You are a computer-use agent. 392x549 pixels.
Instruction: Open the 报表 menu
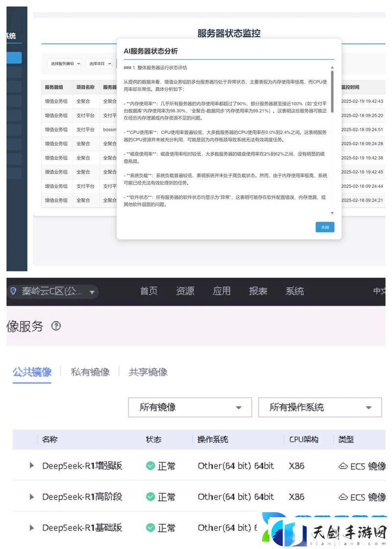pos(258,291)
